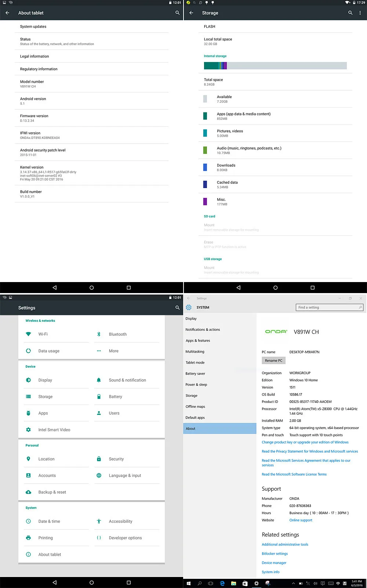Open System updates in About tablet
The width and height of the screenshot is (367, 588).
(x=91, y=26)
